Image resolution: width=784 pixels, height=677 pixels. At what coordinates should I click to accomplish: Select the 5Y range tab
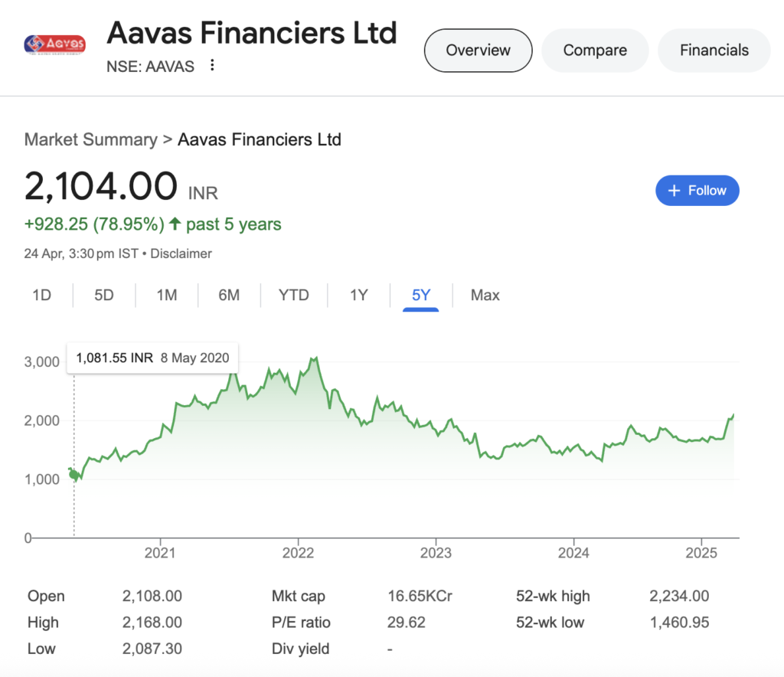point(420,295)
